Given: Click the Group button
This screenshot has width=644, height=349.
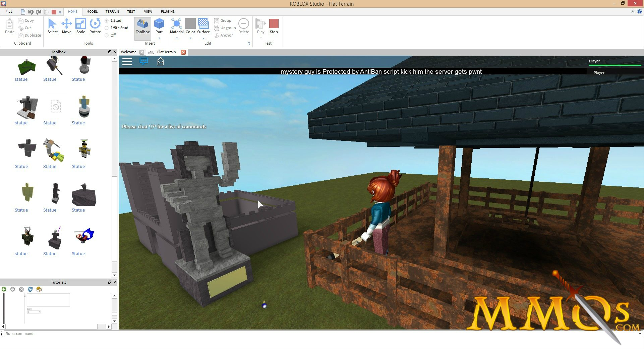Looking at the screenshot, I should point(223,20).
